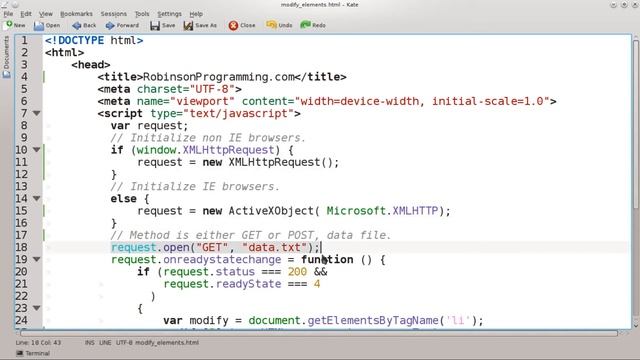The image size is (640, 360).
Task: Collapse the if block at line 10
Action: (x=37, y=150)
